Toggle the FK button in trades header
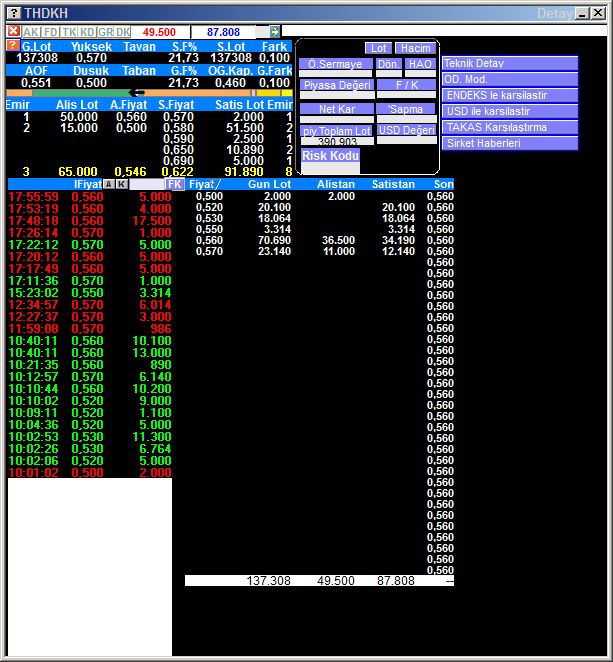613x662 pixels. click(x=176, y=184)
